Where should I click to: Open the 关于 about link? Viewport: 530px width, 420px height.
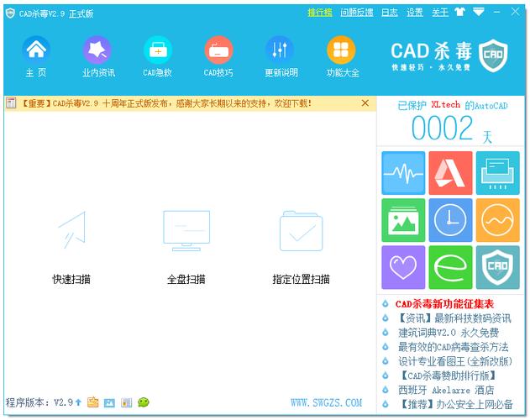tap(440, 13)
